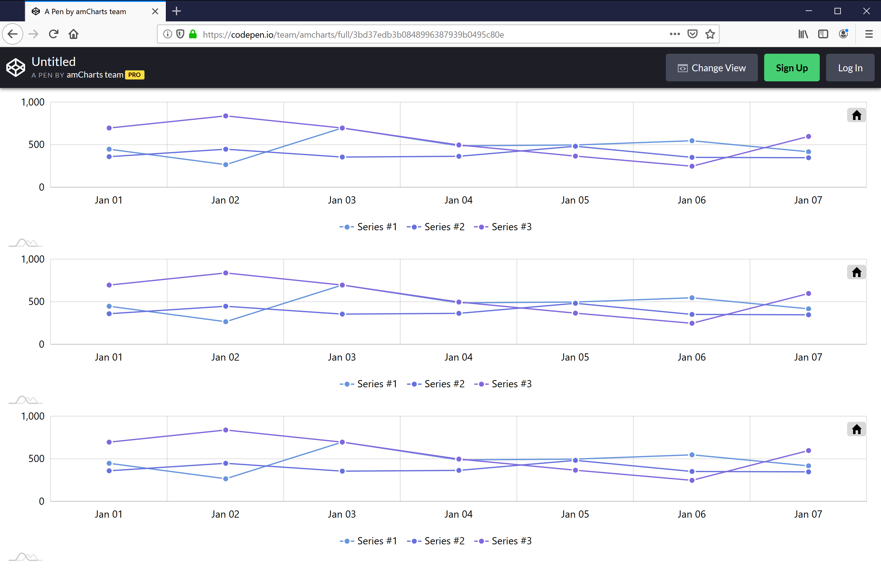Open the Firefox sidebars icon
The height and width of the screenshot is (588, 881).
(823, 34)
